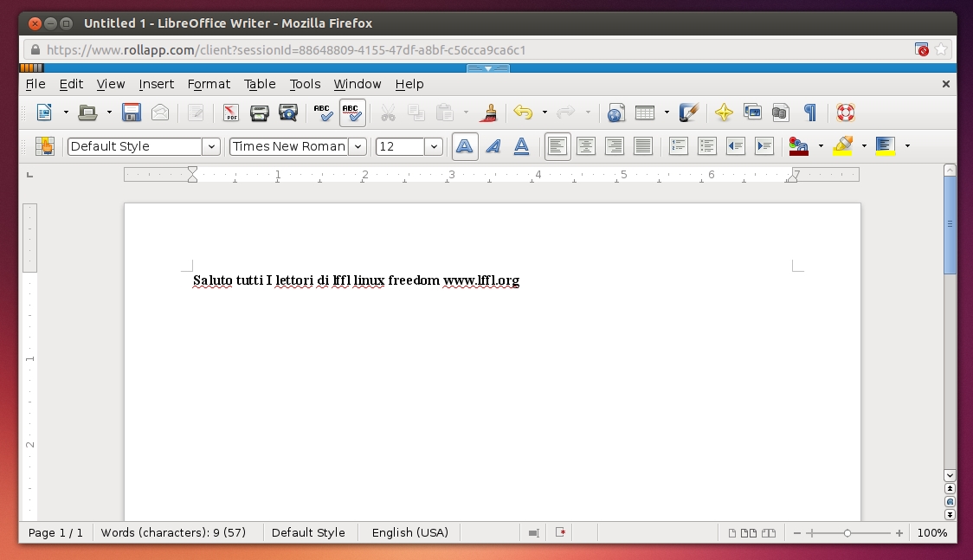Toggle Underline formatting
The height and width of the screenshot is (560, 973).
522,146
